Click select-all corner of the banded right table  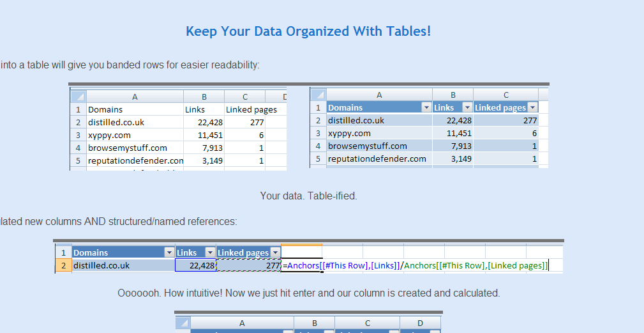click(x=318, y=95)
